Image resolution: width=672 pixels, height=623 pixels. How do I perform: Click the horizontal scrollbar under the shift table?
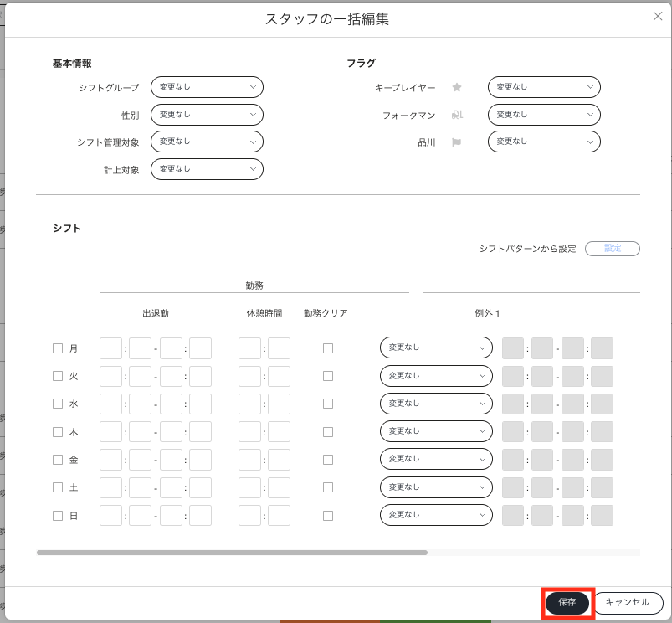232,553
